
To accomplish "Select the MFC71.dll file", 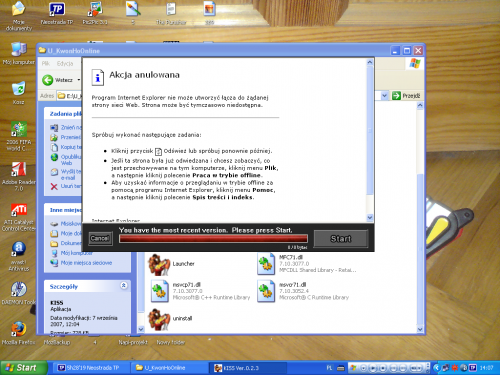I will point(306,264).
